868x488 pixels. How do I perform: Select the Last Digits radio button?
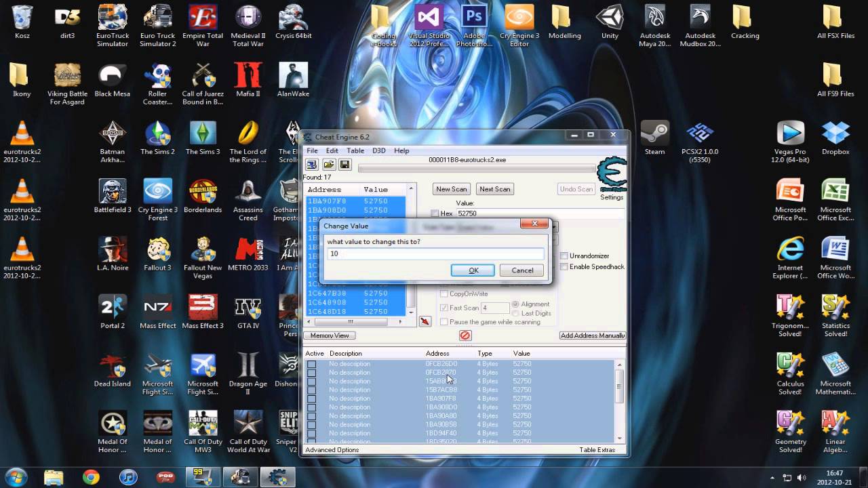tap(515, 313)
